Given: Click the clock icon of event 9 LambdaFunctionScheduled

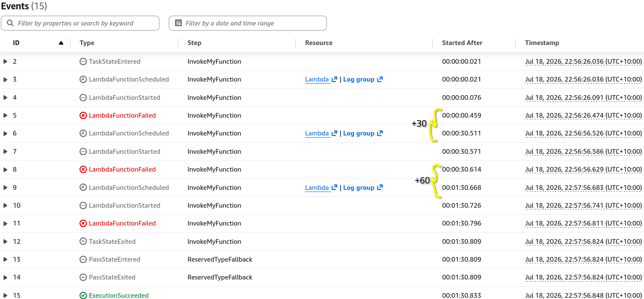Looking at the screenshot, I should [x=83, y=188].
